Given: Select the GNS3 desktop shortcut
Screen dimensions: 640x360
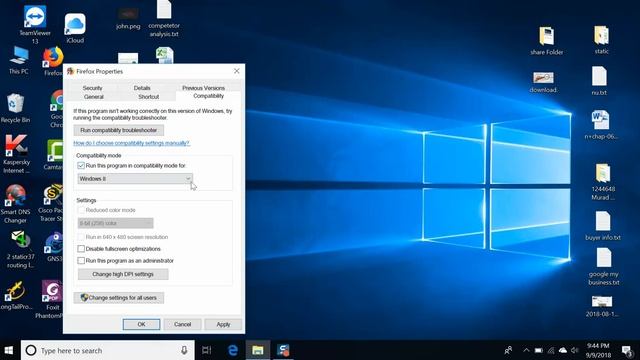Looking at the screenshot, I should tap(53, 243).
